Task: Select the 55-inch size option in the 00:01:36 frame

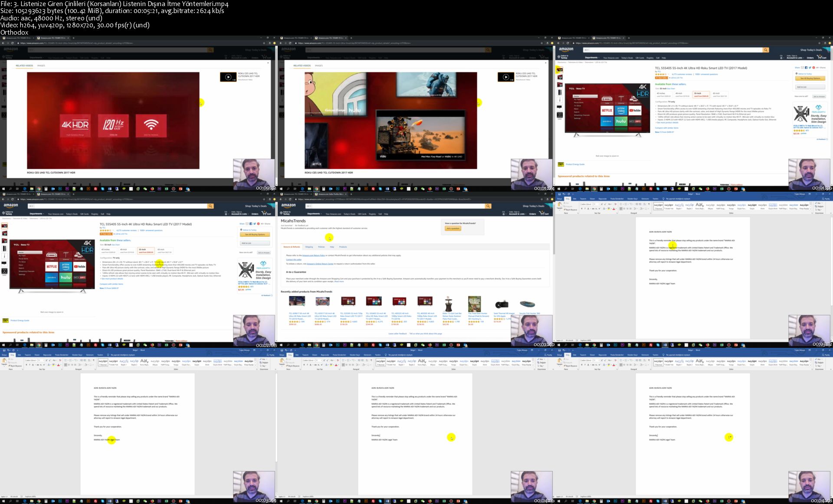Action: click(701, 95)
